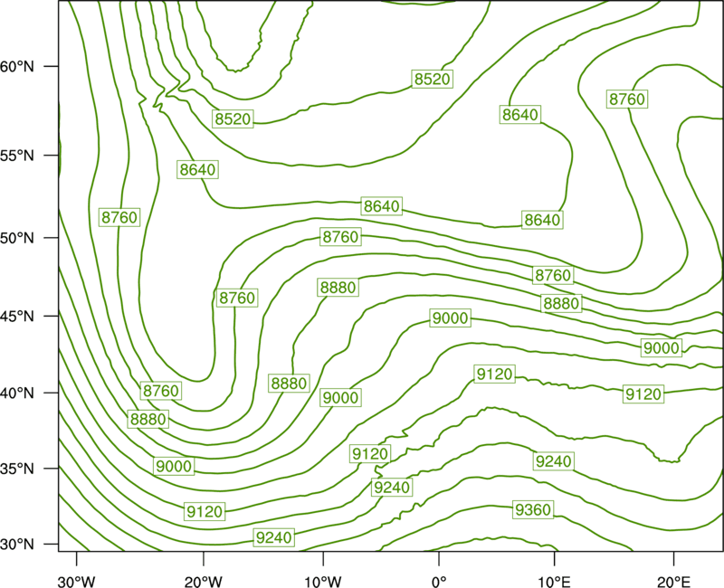Click the 10°E longitude axis label
Image resolution: width=724 pixels, height=588 pixels.
click(x=554, y=582)
